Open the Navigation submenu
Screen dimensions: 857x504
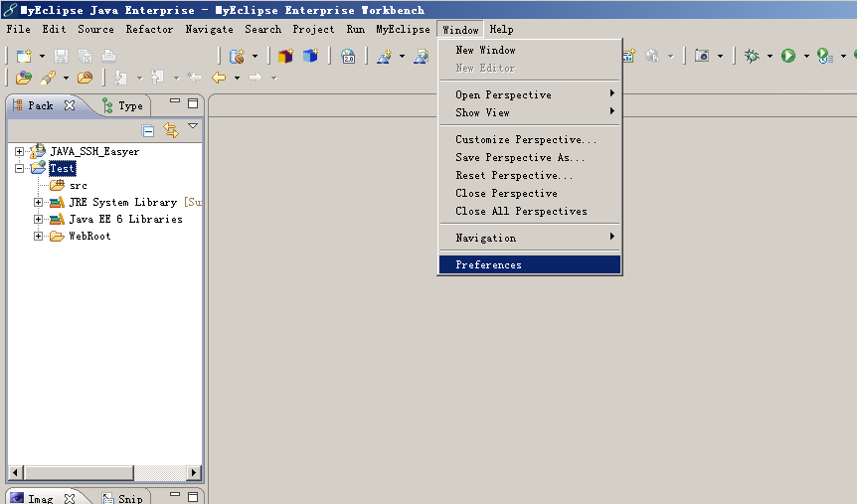click(x=530, y=238)
